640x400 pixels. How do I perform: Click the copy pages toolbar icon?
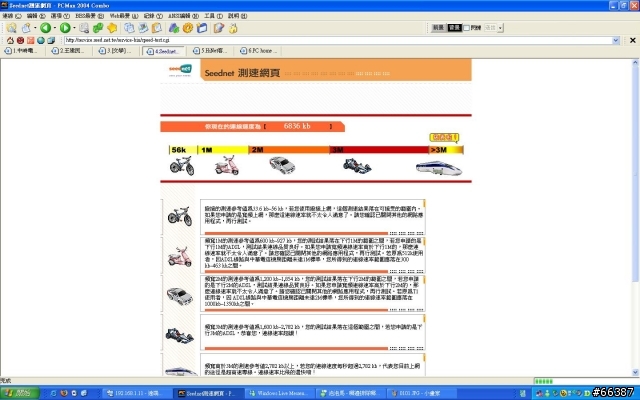pos(129,28)
